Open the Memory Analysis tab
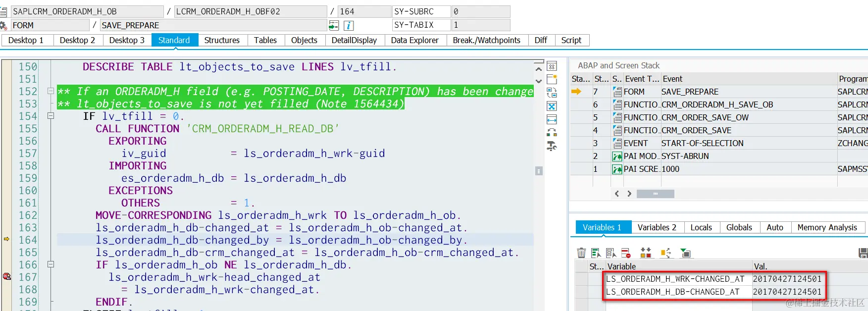This screenshot has width=868, height=311. pos(827,227)
